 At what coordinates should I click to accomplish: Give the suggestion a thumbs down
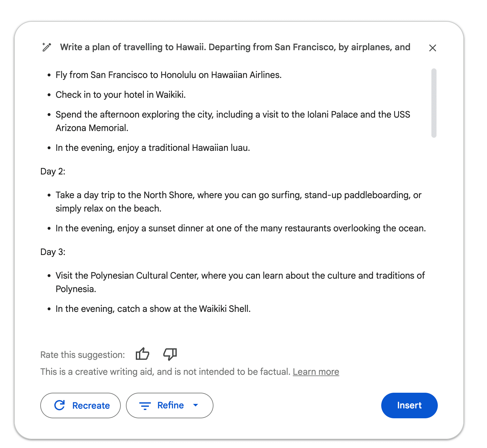pos(170,354)
